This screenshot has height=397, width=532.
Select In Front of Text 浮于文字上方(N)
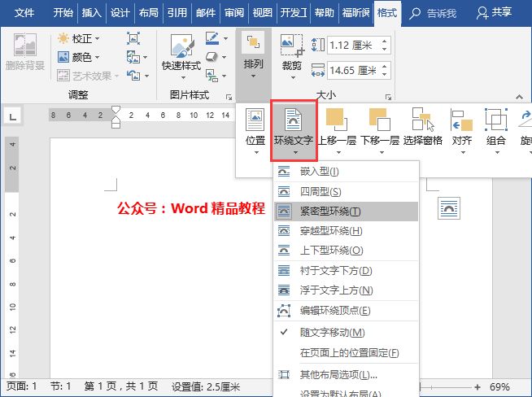click(346, 290)
